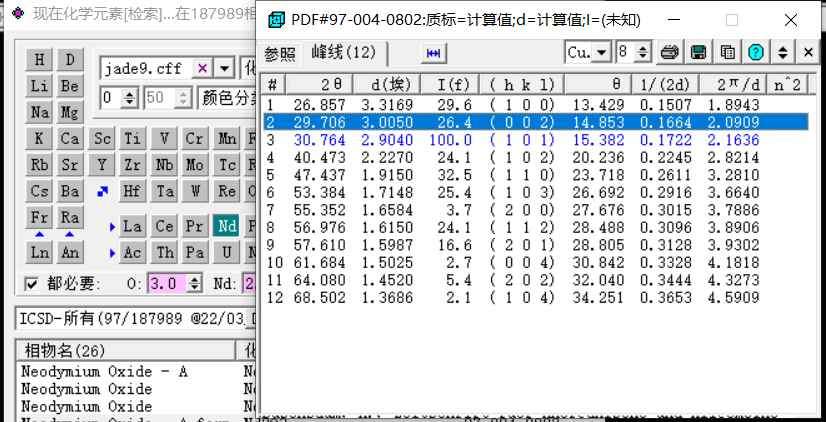Viewport: 826px width, 422px height.
Task: Clear the jade9.cff entry with the X icon
Action: [x=202, y=68]
